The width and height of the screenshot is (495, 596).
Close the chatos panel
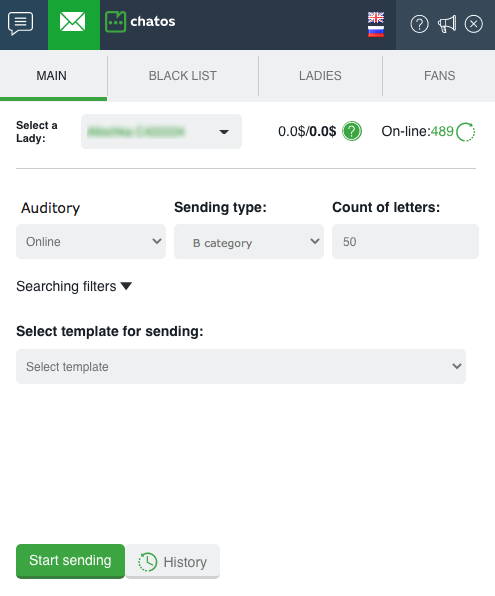[x=474, y=24]
